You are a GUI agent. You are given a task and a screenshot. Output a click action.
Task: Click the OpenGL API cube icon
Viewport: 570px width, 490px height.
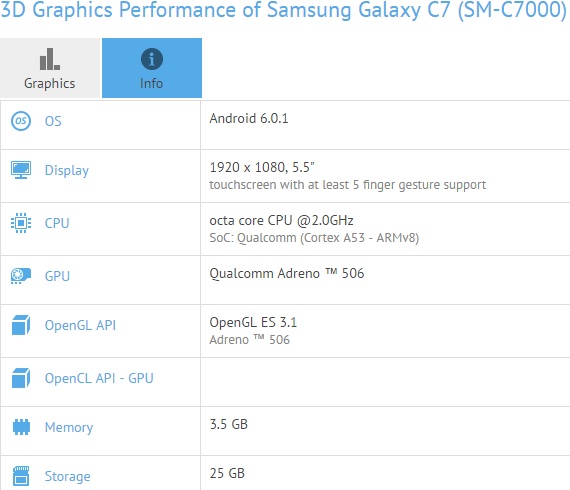point(21,325)
